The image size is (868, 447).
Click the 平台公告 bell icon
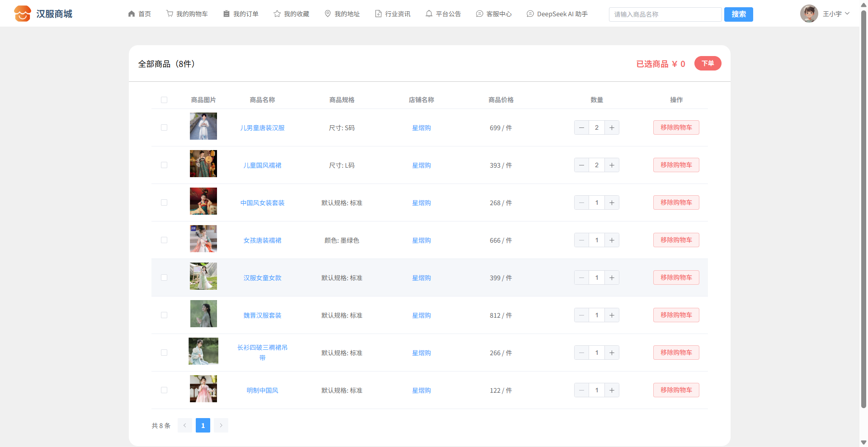429,14
